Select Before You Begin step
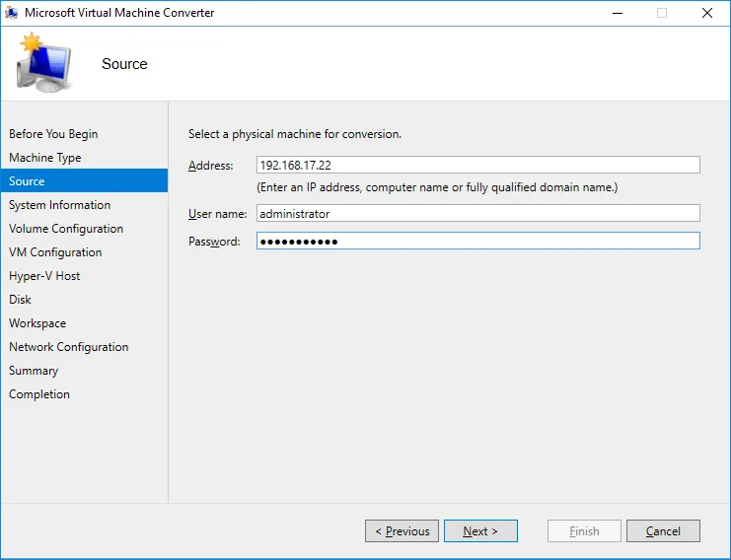731x560 pixels. [53, 134]
